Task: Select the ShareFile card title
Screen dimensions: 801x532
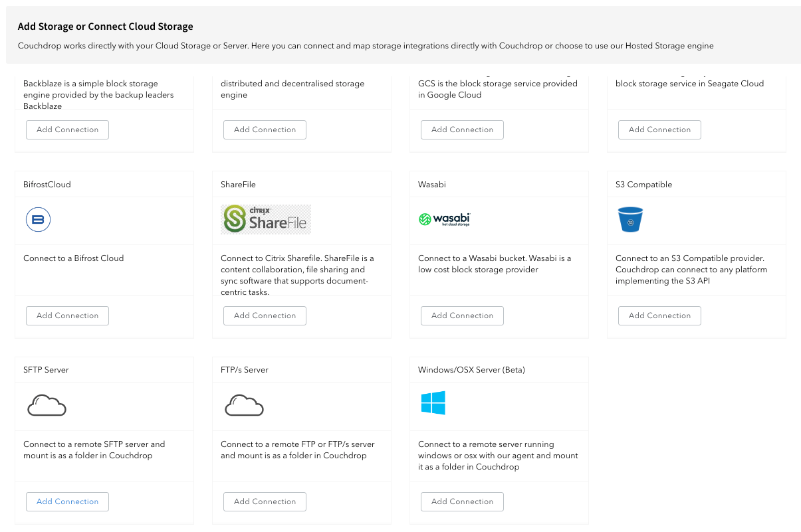Action: (x=238, y=185)
